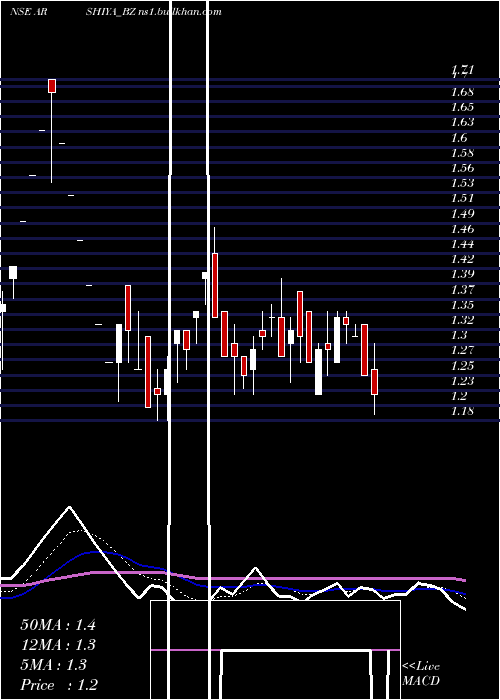
Task: Click the 1.68 price axis label
Action: [462, 92]
